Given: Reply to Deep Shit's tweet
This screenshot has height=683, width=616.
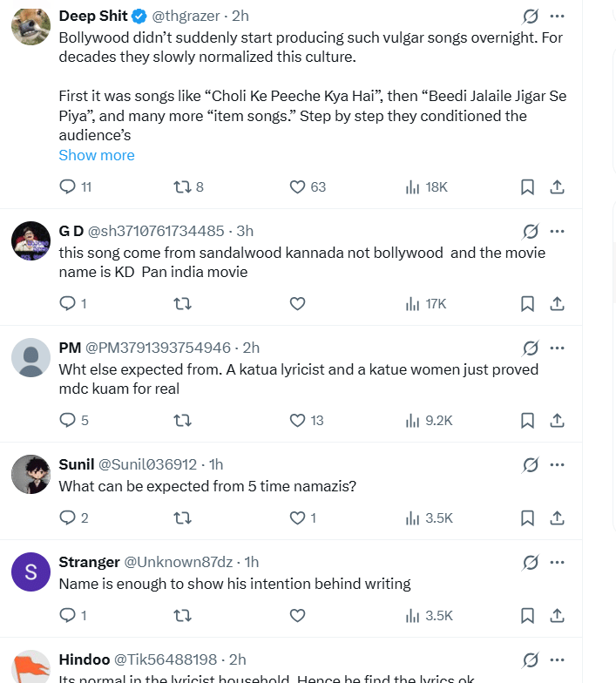Looking at the screenshot, I should (x=68, y=186).
